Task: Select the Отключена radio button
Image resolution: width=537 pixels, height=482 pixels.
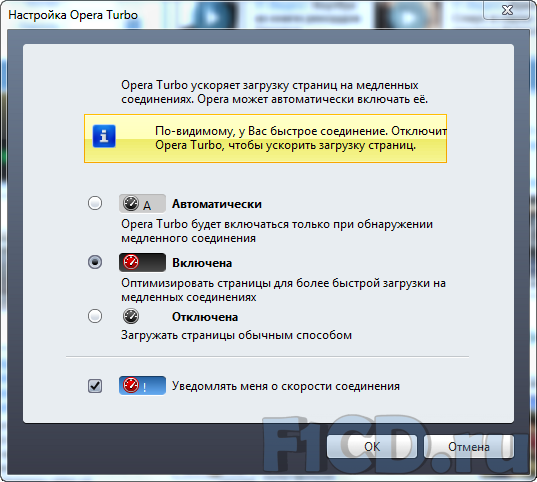Action: (x=95, y=316)
